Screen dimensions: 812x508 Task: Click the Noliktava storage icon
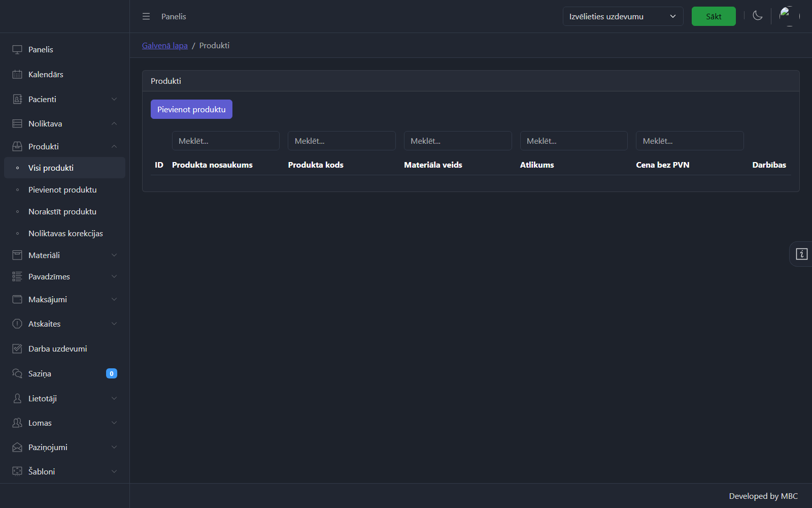pyautogui.click(x=17, y=123)
